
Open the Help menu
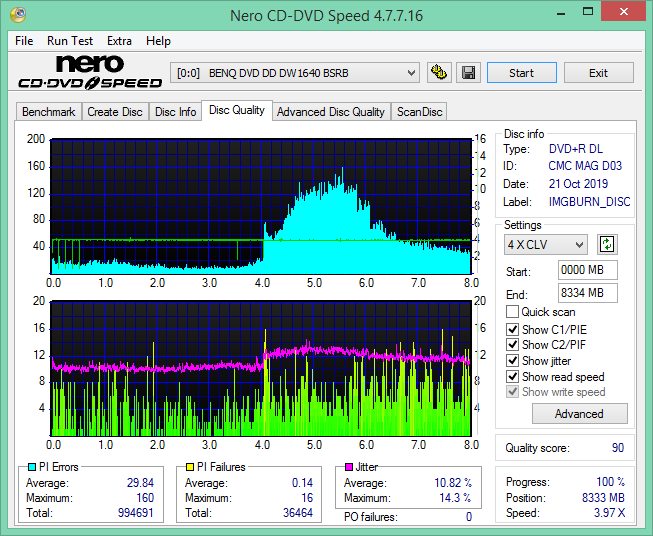158,41
